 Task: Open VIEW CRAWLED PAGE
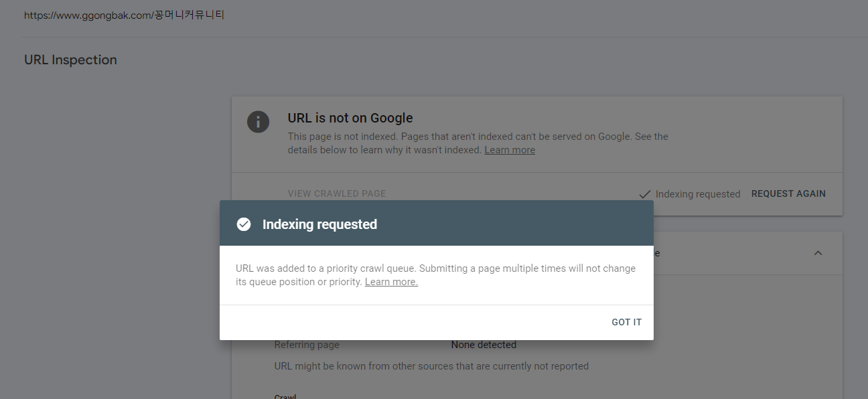pyautogui.click(x=337, y=193)
